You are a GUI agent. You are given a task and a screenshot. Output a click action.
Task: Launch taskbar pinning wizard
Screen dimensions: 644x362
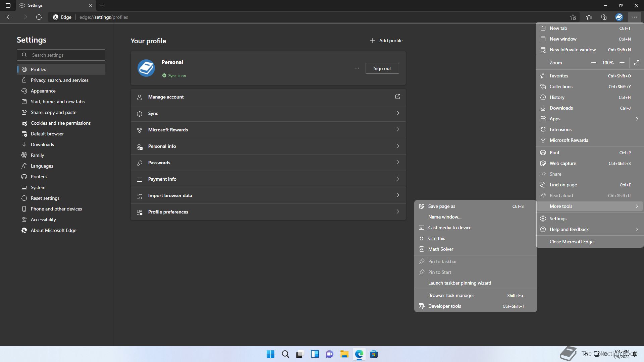(x=476, y=283)
